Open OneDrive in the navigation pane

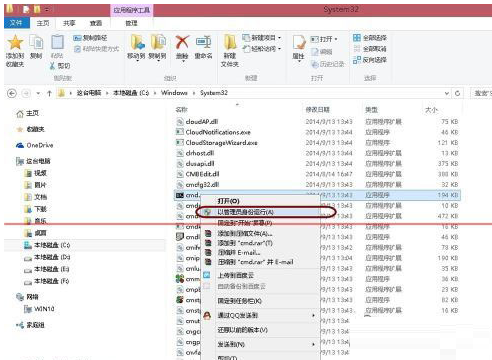pos(35,145)
